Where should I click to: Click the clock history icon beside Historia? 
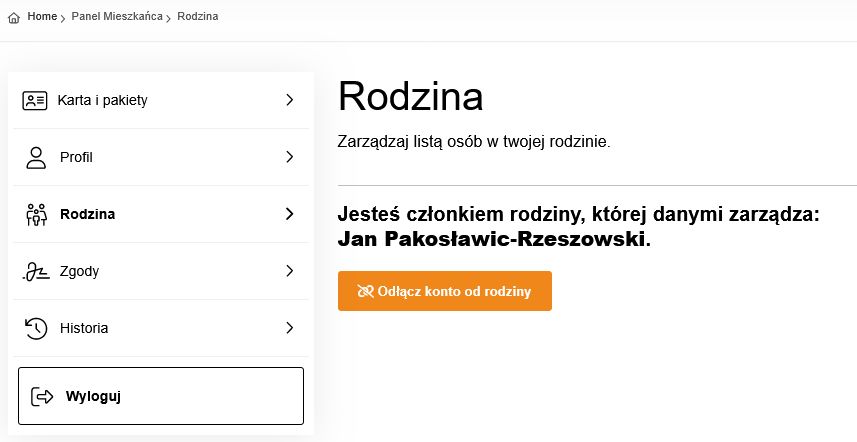coord(36,328)
